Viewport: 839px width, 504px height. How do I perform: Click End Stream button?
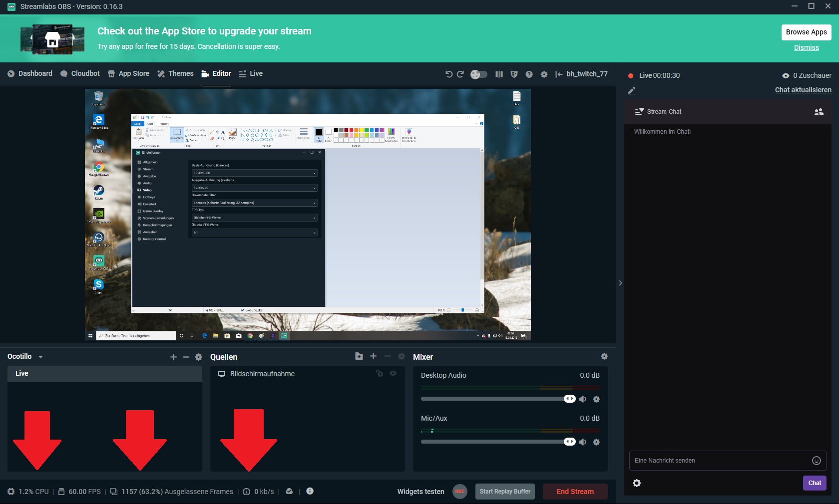pyautogui.click(x=575, y=492)
